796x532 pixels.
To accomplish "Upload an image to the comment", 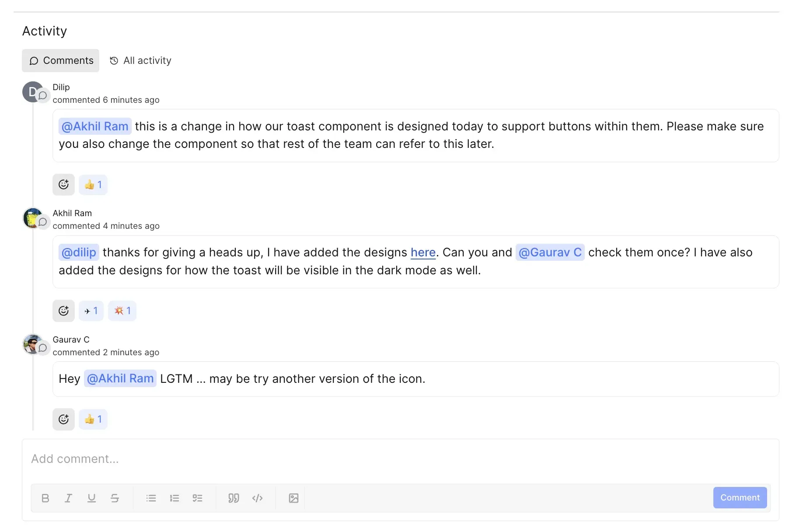I will (x=293, y=498).
